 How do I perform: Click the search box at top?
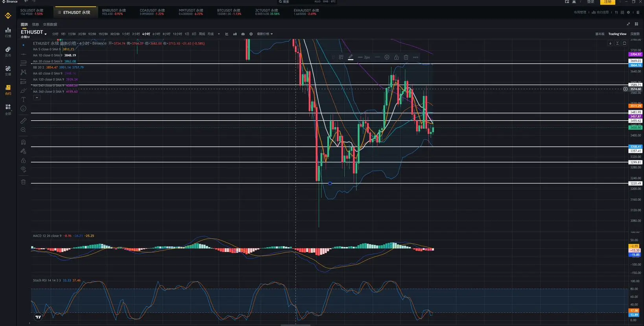pos(307,2)
